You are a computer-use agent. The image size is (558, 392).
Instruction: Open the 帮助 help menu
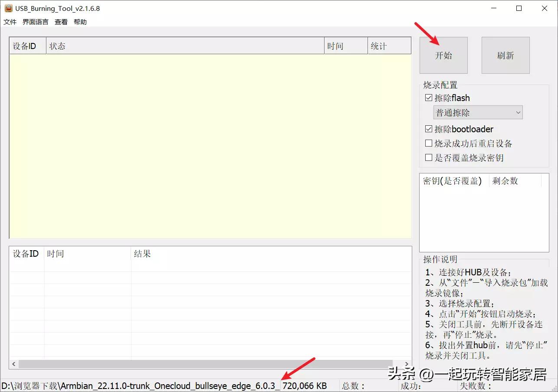[80, 22]
